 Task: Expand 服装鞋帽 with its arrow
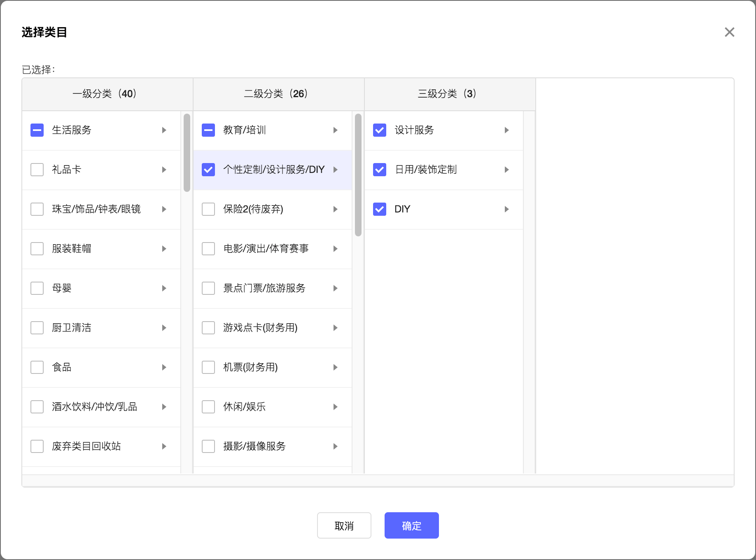point(164,249)
